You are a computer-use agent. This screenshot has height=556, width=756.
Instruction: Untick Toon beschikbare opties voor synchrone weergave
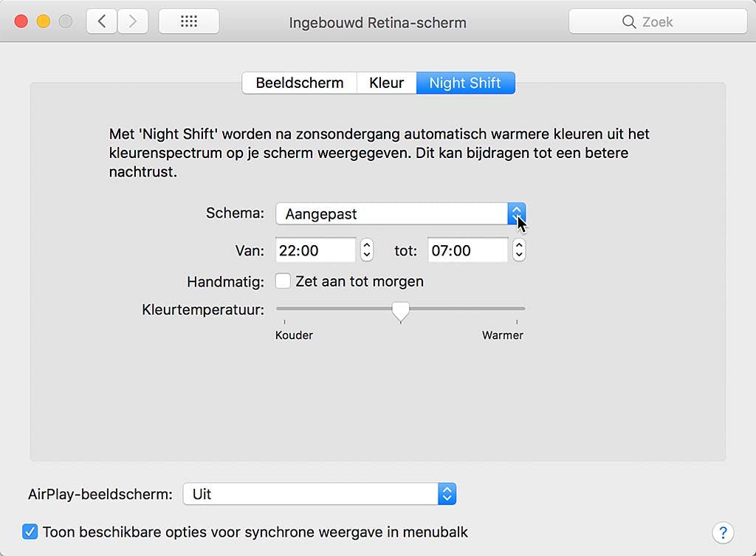(30, 532)
